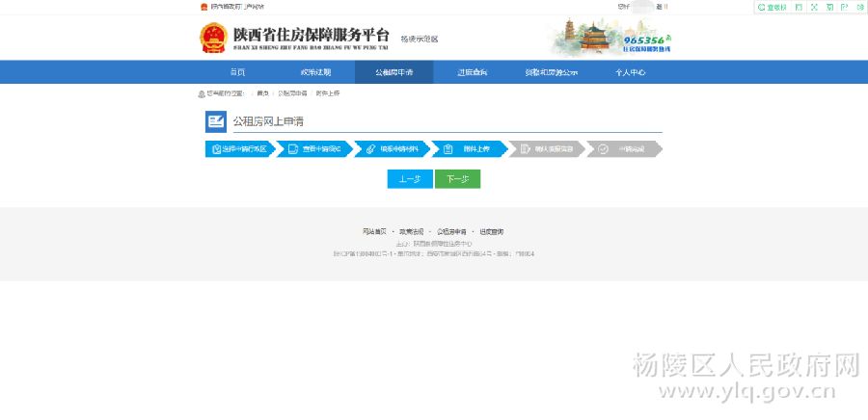Click the 查看申请须知 step icon

pyautogui.click(x=293, y=149)
